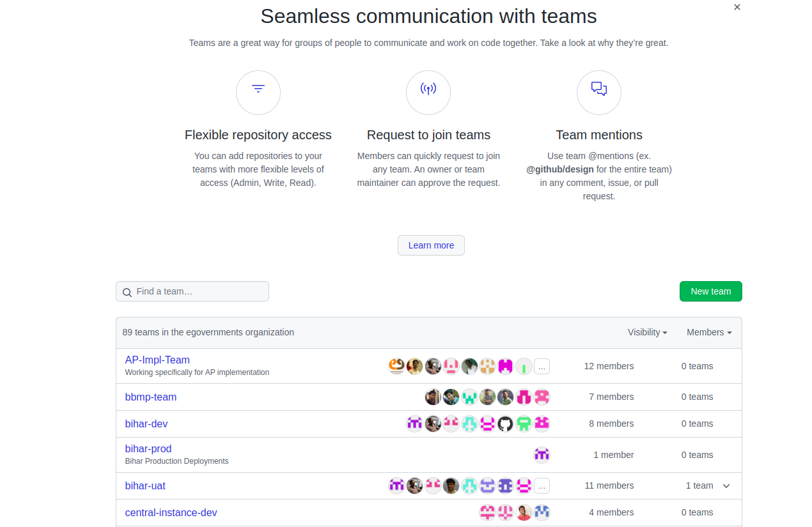Open the Visibility filter dropdown

point(647,332)
